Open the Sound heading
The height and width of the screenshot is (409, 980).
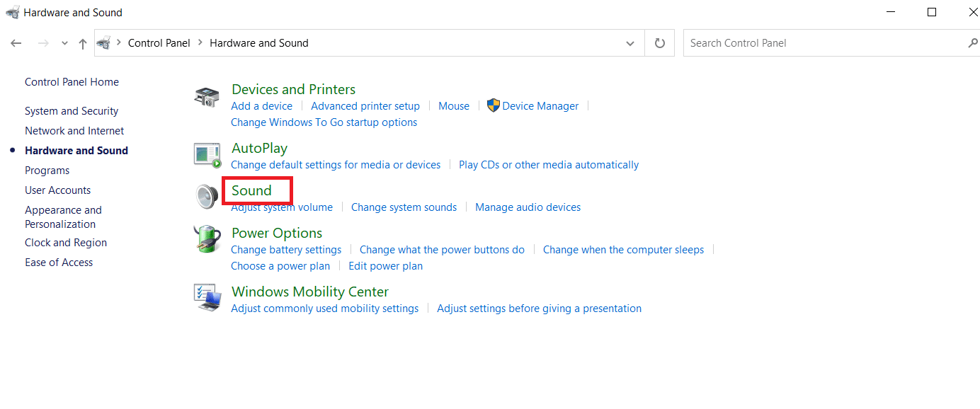point(251,190)
